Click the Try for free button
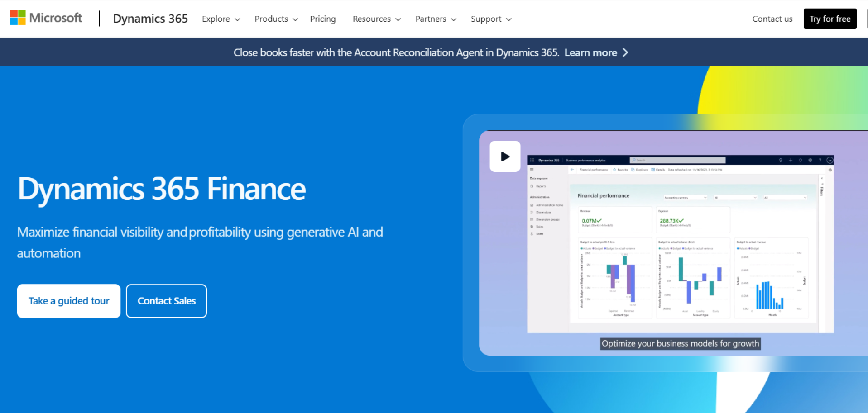The image size is (868, 413). (x=830, y=19)
